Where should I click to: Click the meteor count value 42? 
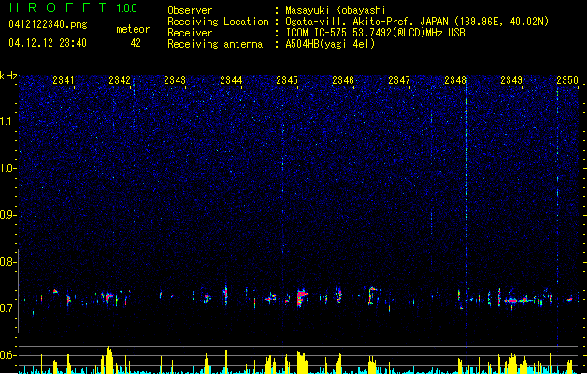136,43
